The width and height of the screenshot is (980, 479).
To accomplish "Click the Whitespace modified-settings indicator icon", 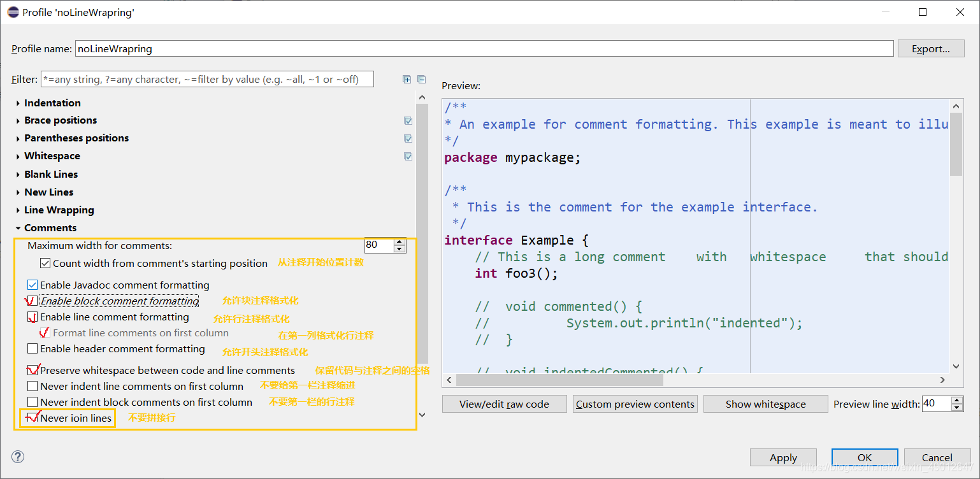I will click(x=408, y=156).
